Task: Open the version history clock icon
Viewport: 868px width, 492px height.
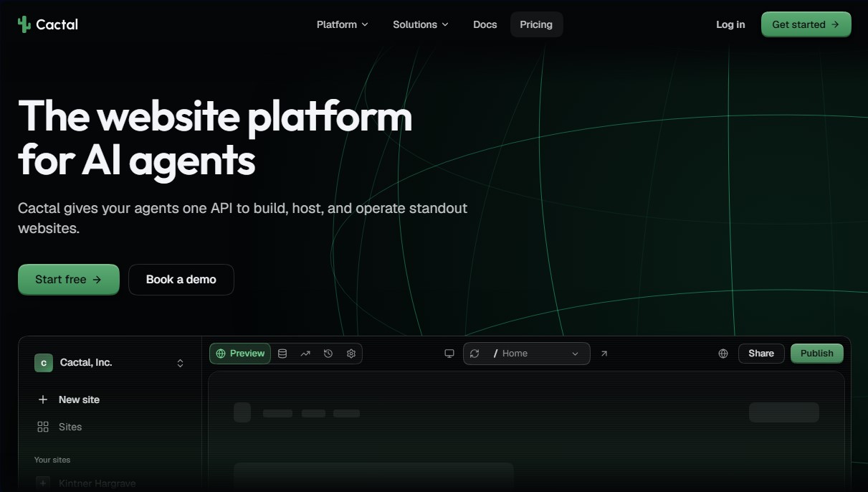Action: coord(328,354)
